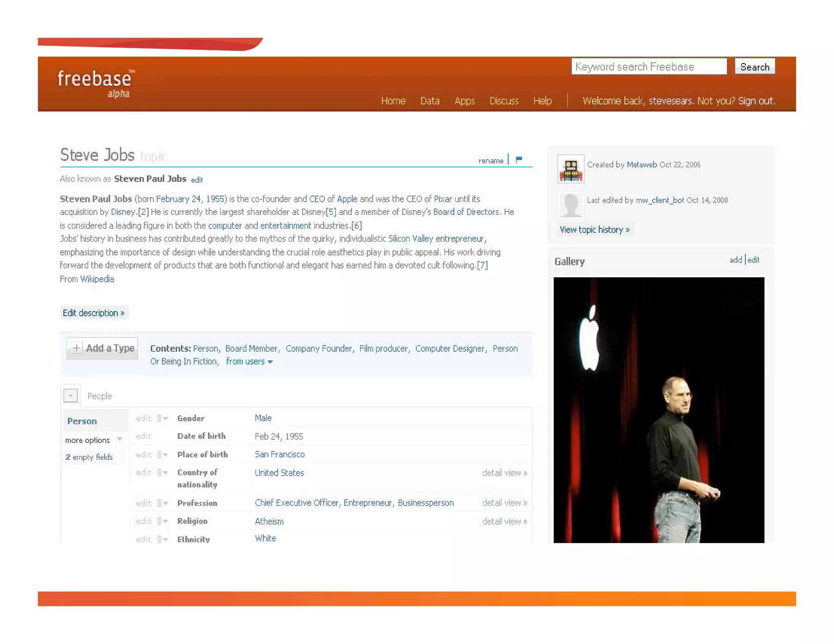Collapse the People section with minus box
Screen dimensions: 834x644
point(70,395)
